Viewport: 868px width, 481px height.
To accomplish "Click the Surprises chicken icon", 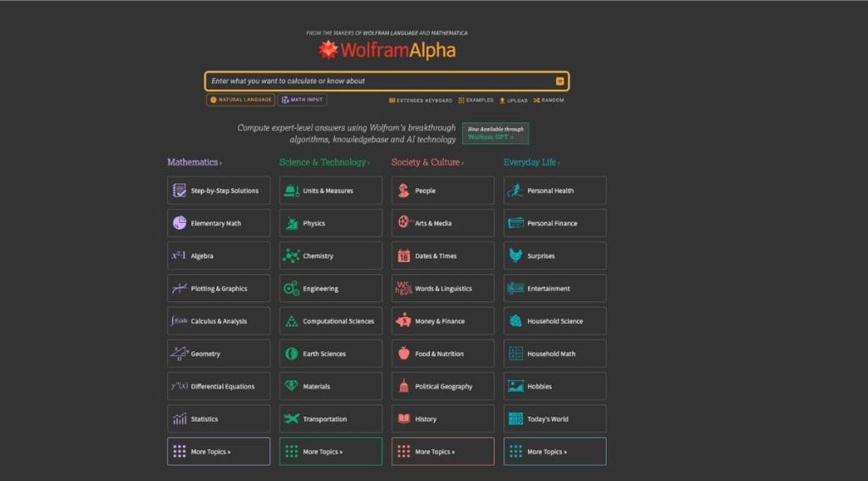I will [x=515, y=255].
